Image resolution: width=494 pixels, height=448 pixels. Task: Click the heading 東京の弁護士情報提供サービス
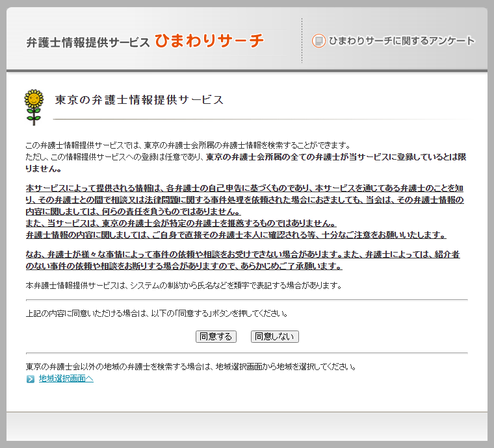tap(139, 100)
